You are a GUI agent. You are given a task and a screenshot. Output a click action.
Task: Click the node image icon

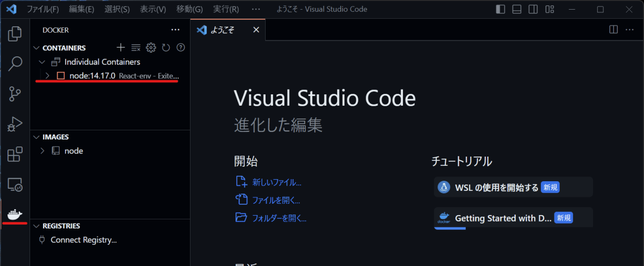tap(55, 151)
